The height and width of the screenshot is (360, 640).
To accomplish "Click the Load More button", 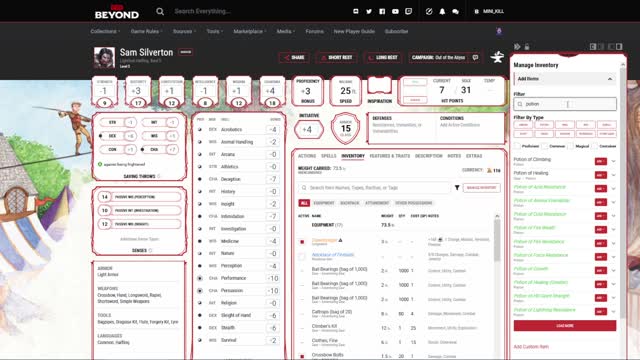I will point(565,326).
